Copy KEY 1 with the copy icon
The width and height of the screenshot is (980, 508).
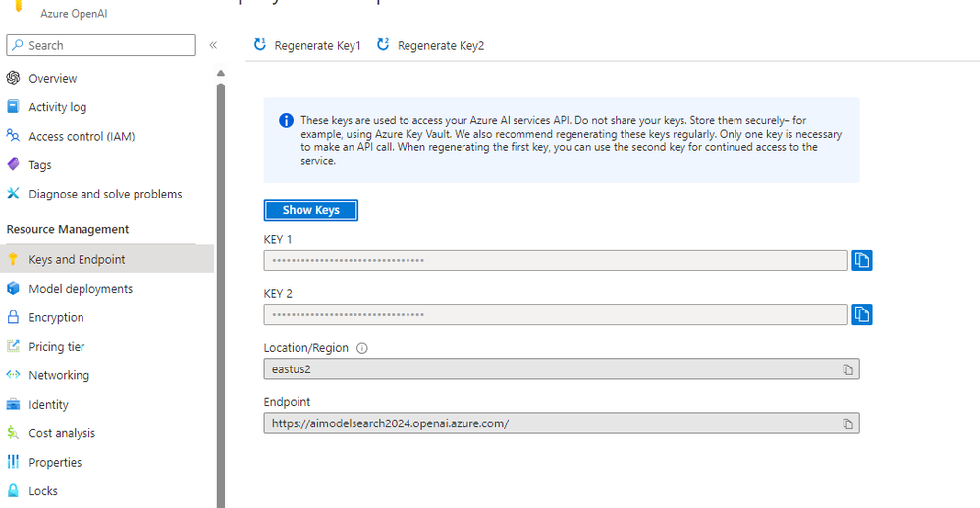point(862,260)
